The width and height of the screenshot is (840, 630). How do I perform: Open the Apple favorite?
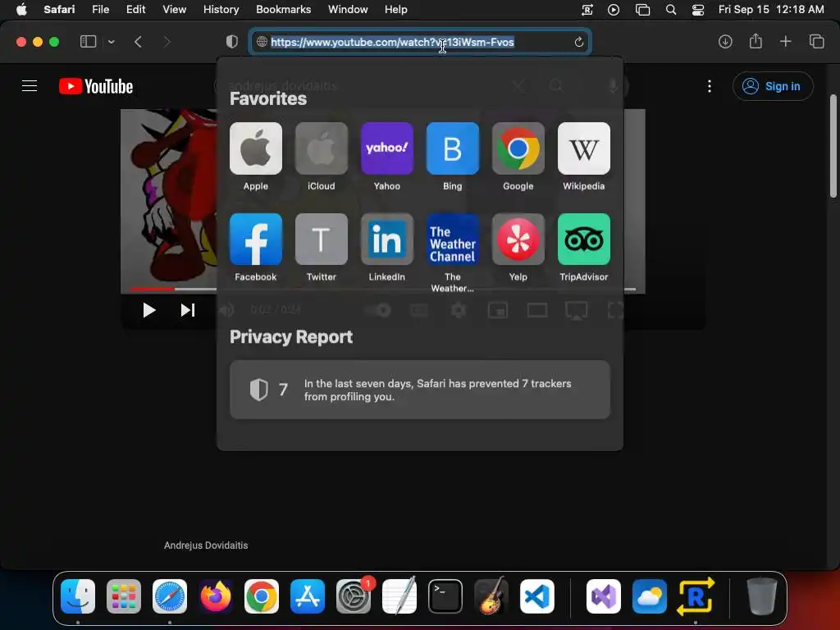(256, 148)
